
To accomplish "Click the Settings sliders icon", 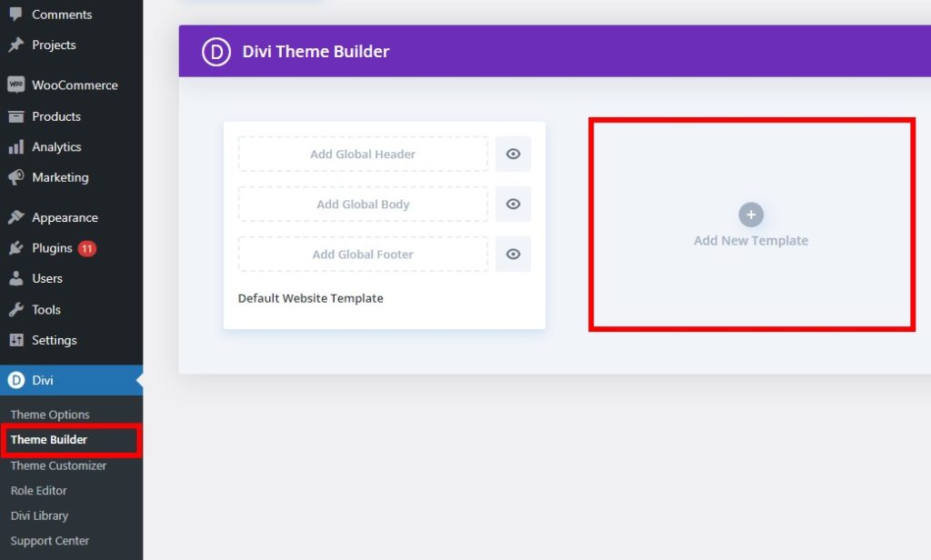I will click(x=16, y=340).
